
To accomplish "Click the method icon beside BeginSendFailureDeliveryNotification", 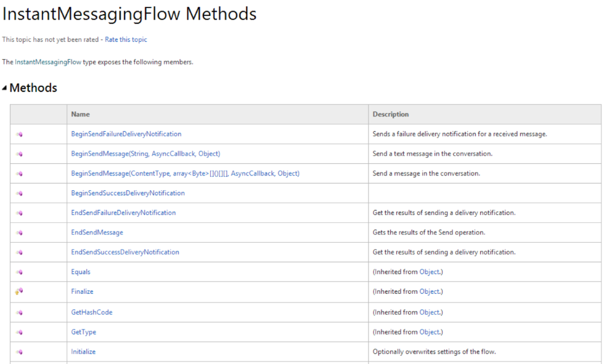I will 19,134.
